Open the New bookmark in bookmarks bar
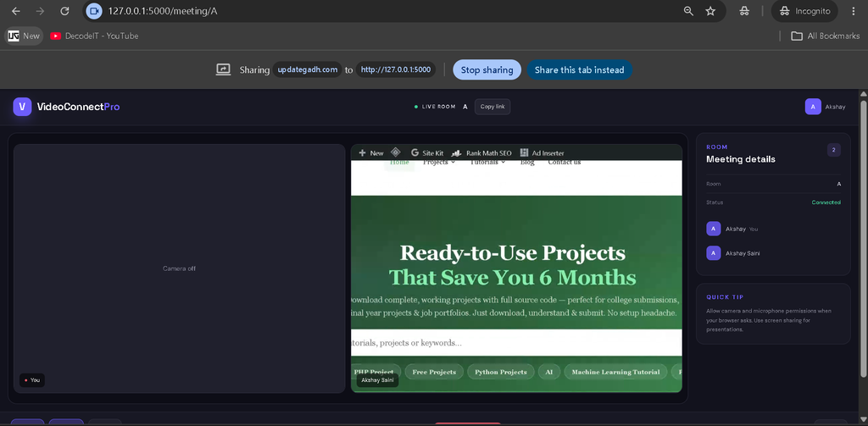868x426 pixels. (24, 36)
